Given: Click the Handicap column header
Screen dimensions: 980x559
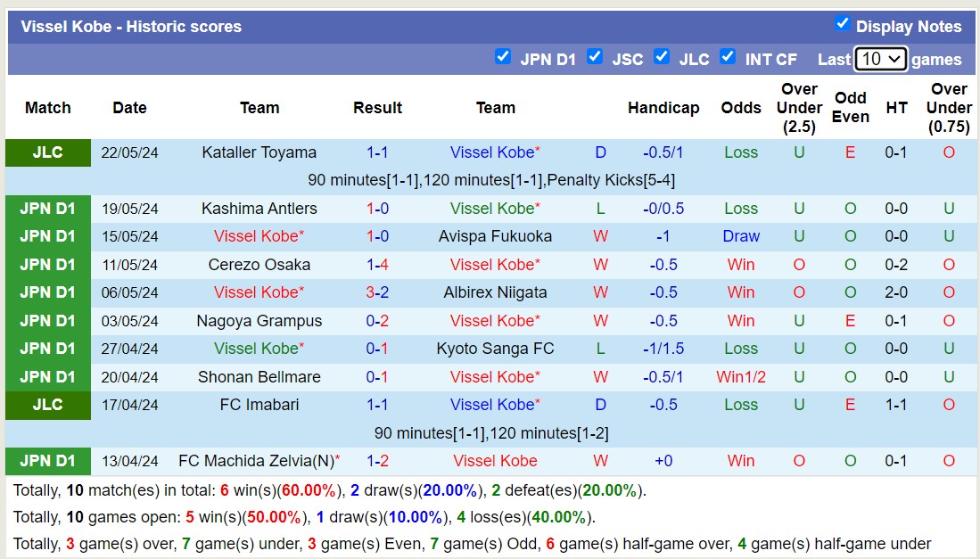Looking at the screenshot, I should [x=663, y=108].
